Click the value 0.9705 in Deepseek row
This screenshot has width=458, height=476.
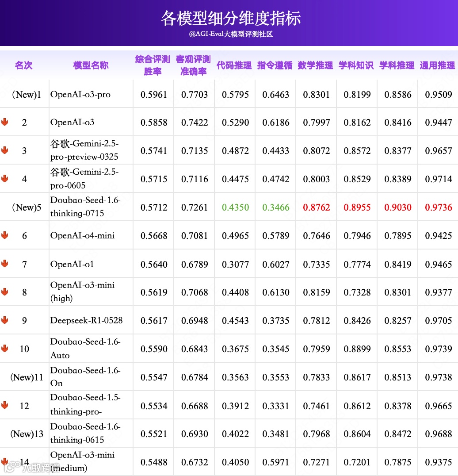(x=438, y=320)
